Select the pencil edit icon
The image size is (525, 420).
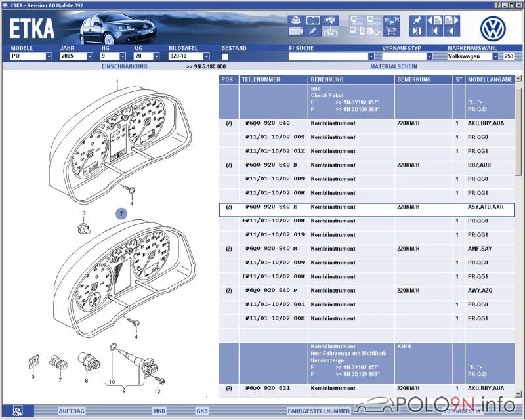coord(313,31)
